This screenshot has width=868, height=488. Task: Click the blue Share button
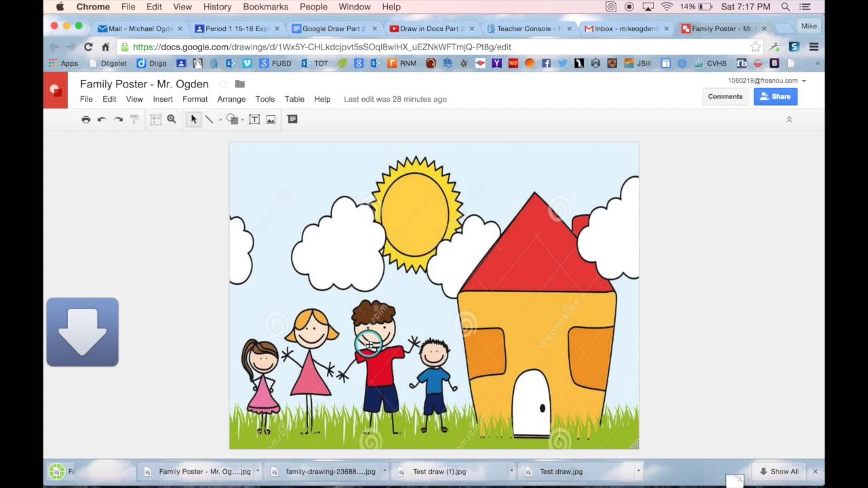point(775,96)
